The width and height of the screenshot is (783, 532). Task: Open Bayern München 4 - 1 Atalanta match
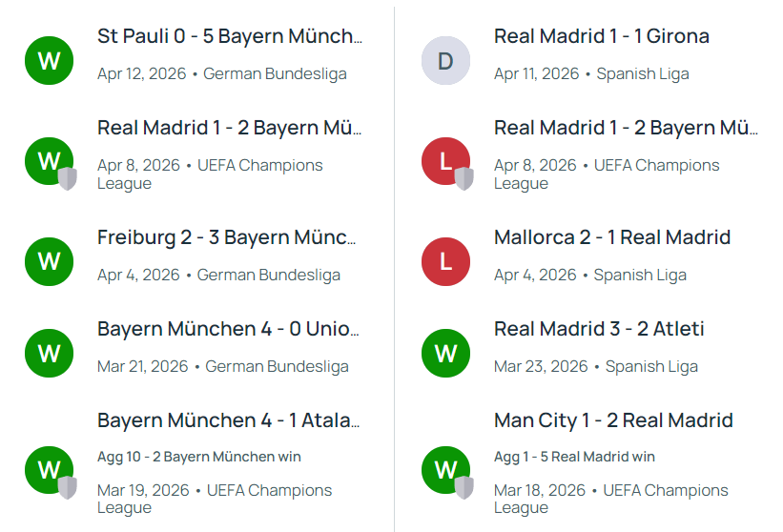click(x=228, y=420)
